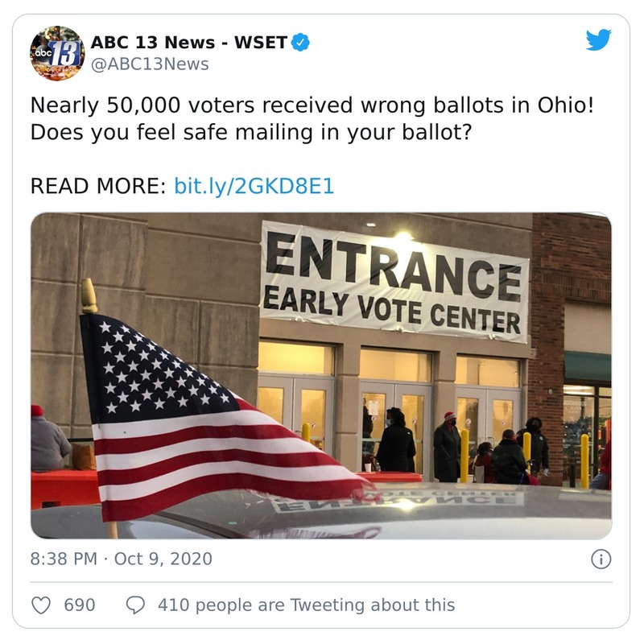Image resolution: width=644 pixels, height=644 pixels.
Task: Open the Twitter bird logo
Action: (598, 40)
